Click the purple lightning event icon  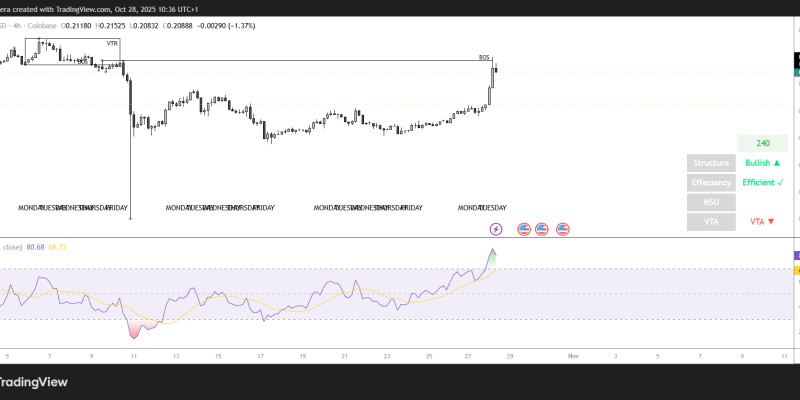pos(496,229)
